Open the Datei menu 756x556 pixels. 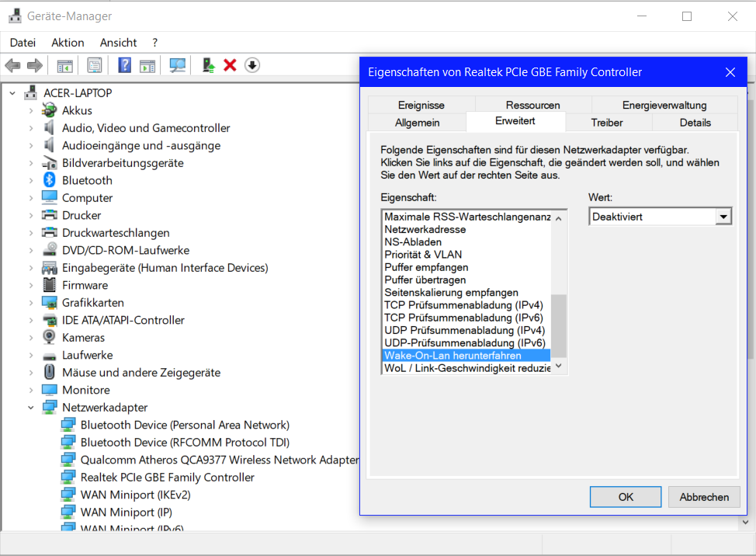(x=23, y=43)
